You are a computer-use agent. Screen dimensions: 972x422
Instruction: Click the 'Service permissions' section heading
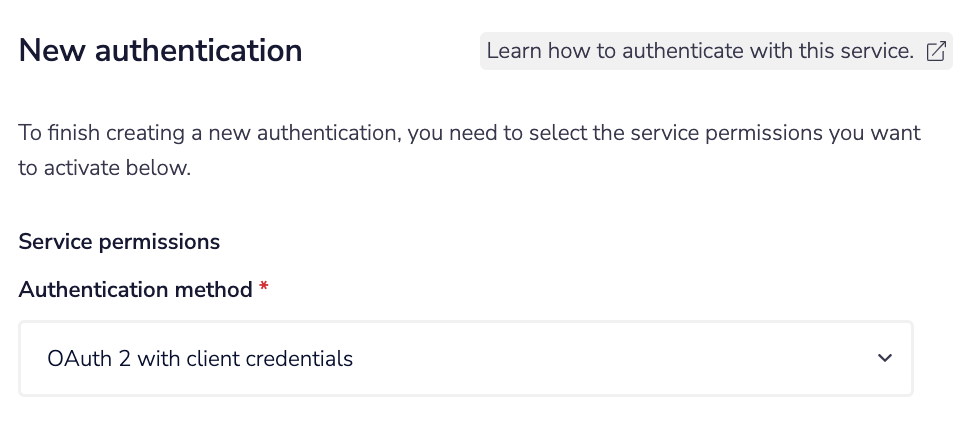pos(119,242)
